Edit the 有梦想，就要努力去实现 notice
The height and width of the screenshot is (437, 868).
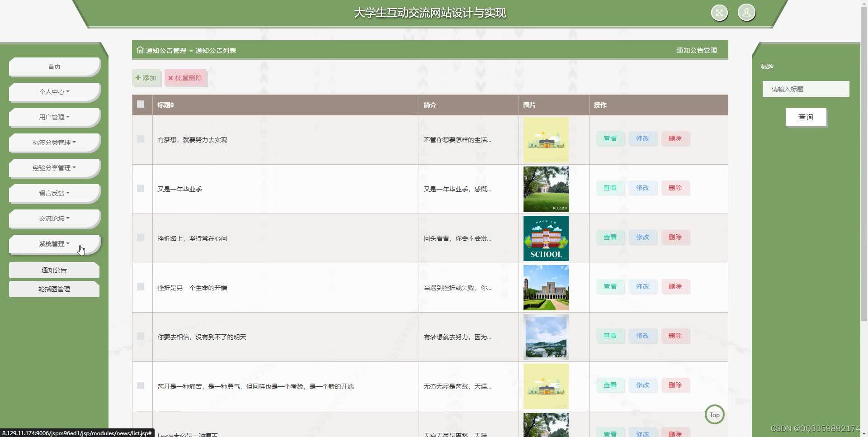point(642,138)
